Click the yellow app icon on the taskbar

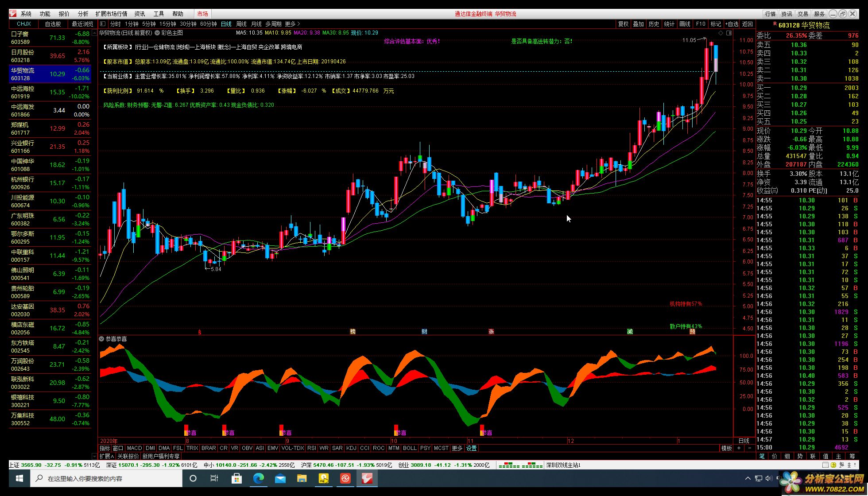pyautogui.click(x=324, y=478)
